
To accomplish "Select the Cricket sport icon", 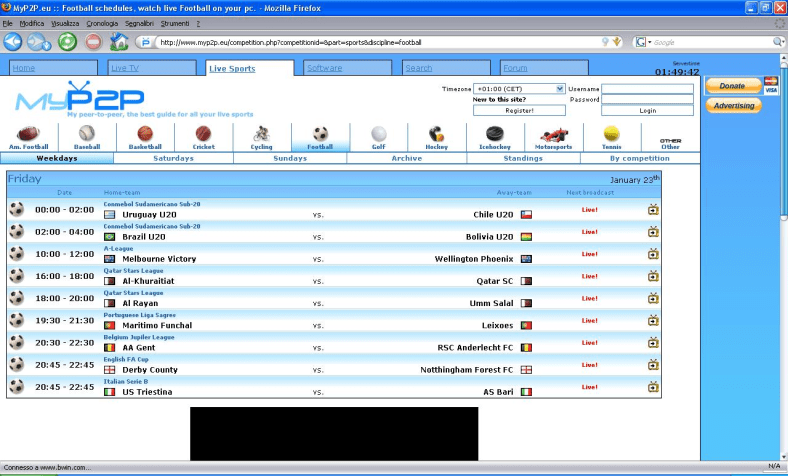I will tap(204, 137).
